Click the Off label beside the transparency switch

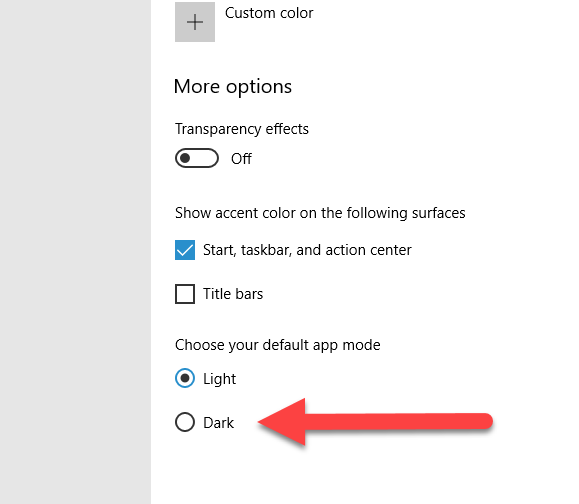241,159
